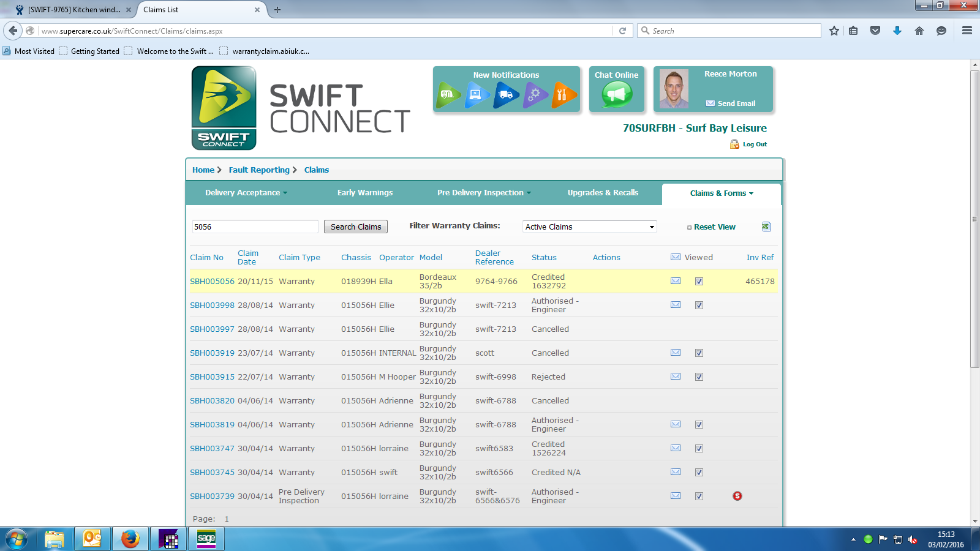Click the dark blue delivery truck icon
The height and width of the screenshot is (551, 980).
[506, 95]
